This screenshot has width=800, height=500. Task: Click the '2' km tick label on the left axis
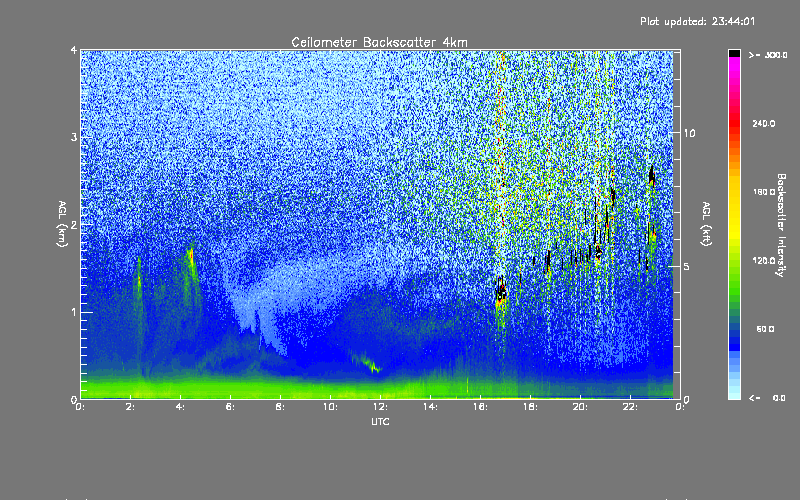(74, 225)
